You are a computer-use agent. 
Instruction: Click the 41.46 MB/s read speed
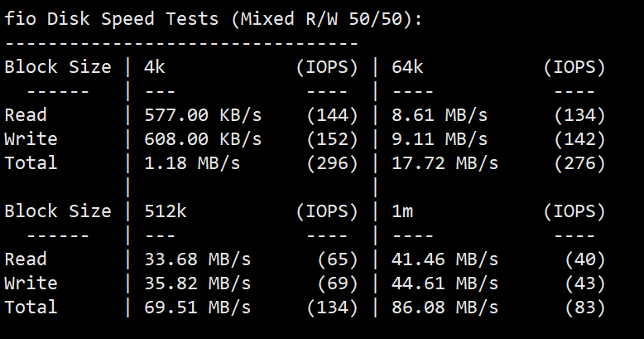(445, 259)
